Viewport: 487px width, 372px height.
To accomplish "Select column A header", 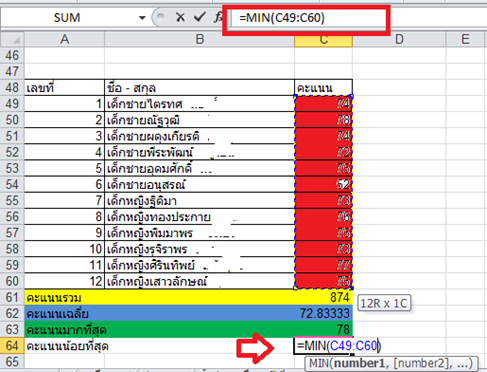I will point(65,39).
